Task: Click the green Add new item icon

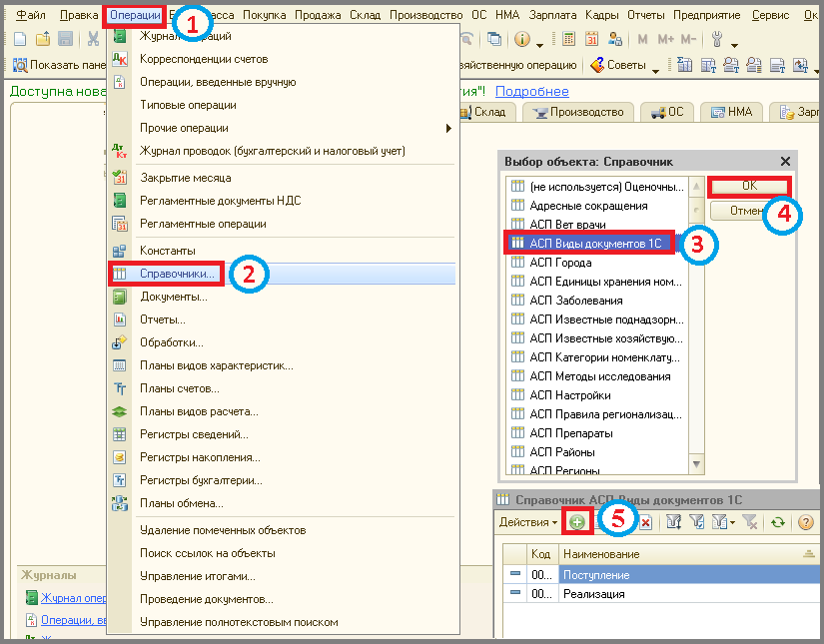Action: pyautogui.click(x=577, y=522)
